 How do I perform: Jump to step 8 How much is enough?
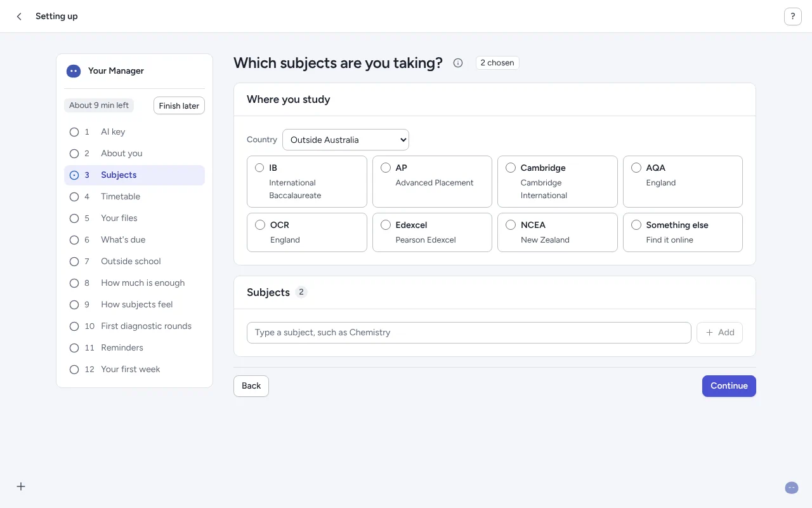pyautogui.click(x=134, y=283)
